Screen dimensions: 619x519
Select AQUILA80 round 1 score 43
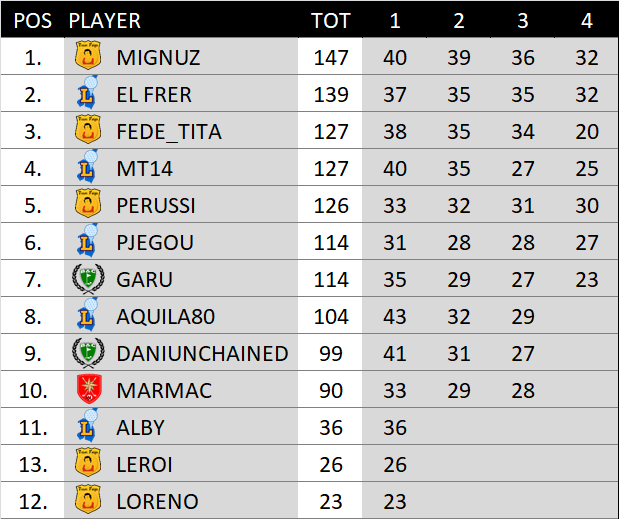[395, 317]
